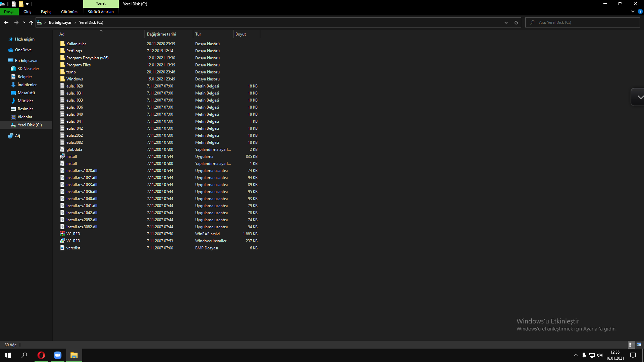Viewport: 644px width, 362px height.
Task: Click Bu bilgisayar in the breadcrumb path
Action: pyautogui.click(x=60, y=22)
